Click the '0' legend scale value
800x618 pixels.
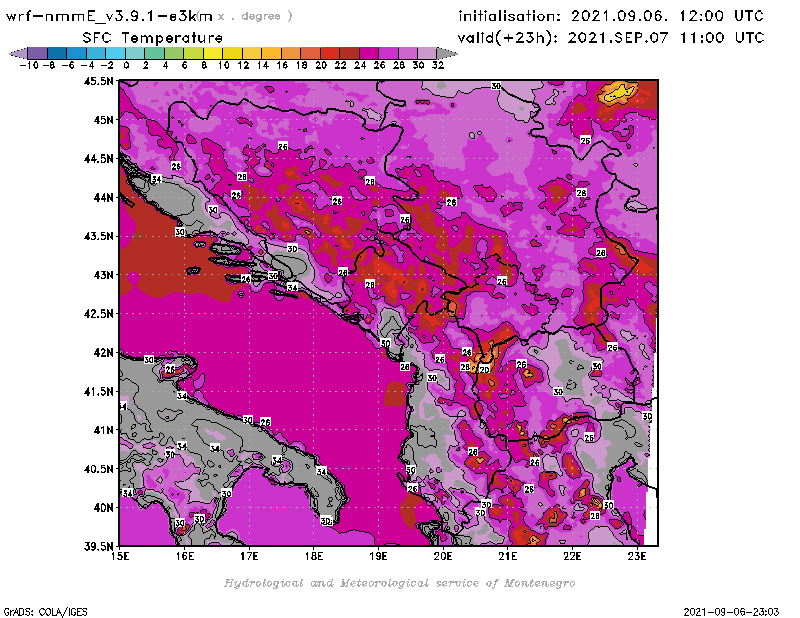(x=126, y=65)
